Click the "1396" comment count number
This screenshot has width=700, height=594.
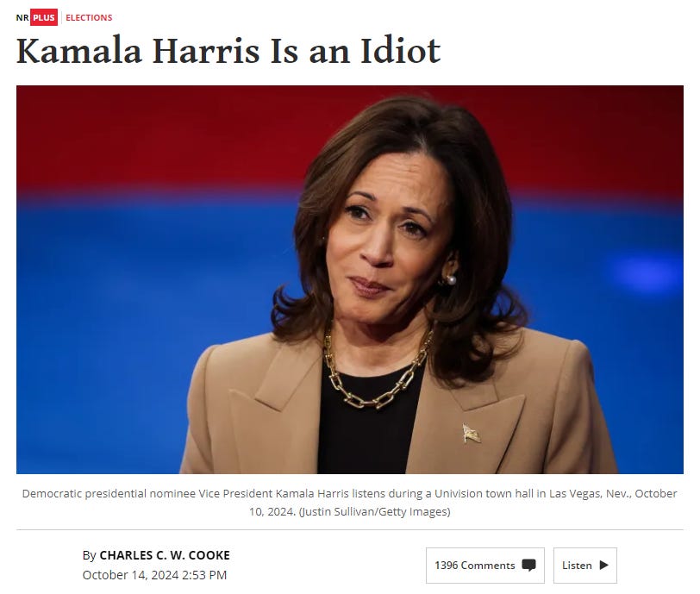pos(447,566)
